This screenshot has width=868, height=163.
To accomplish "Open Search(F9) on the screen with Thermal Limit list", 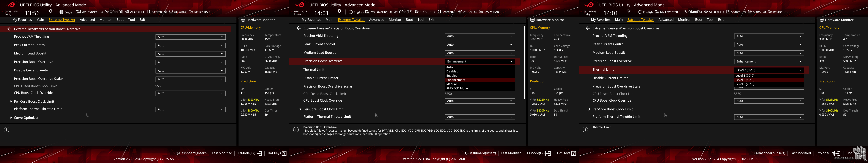I will click(736, 12).
